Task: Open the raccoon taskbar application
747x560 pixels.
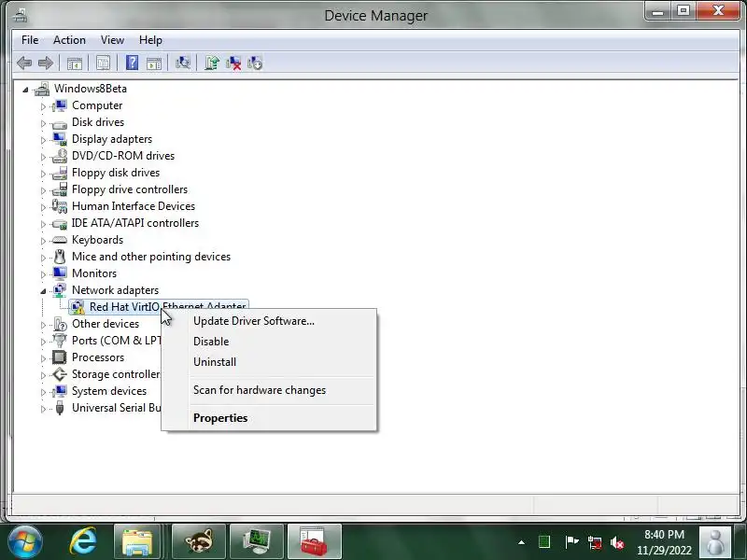Action: [x=199, y=541]
